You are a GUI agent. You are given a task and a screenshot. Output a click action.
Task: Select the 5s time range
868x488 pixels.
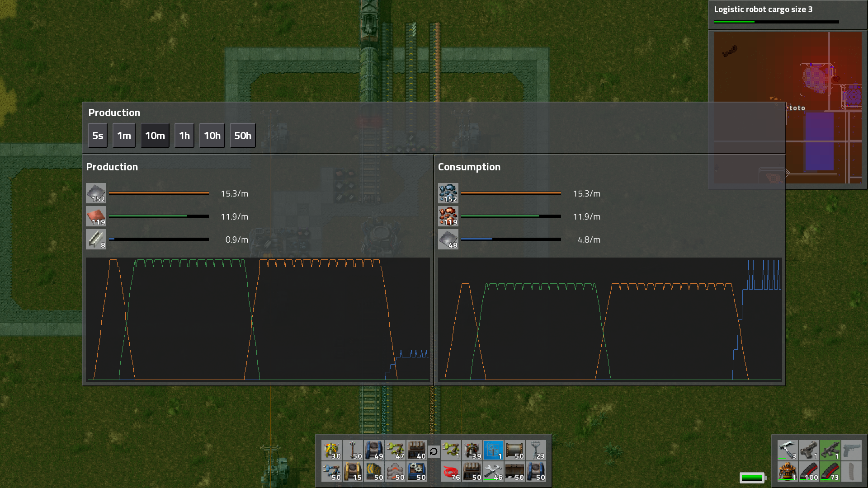point(98,136)
